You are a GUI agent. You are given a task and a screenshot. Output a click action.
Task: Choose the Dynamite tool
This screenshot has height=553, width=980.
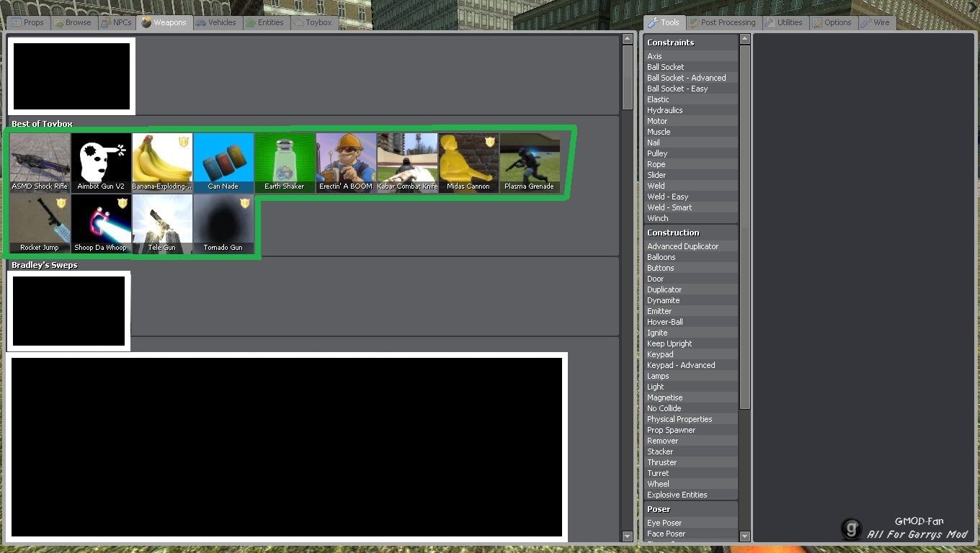tap(691, 300)
